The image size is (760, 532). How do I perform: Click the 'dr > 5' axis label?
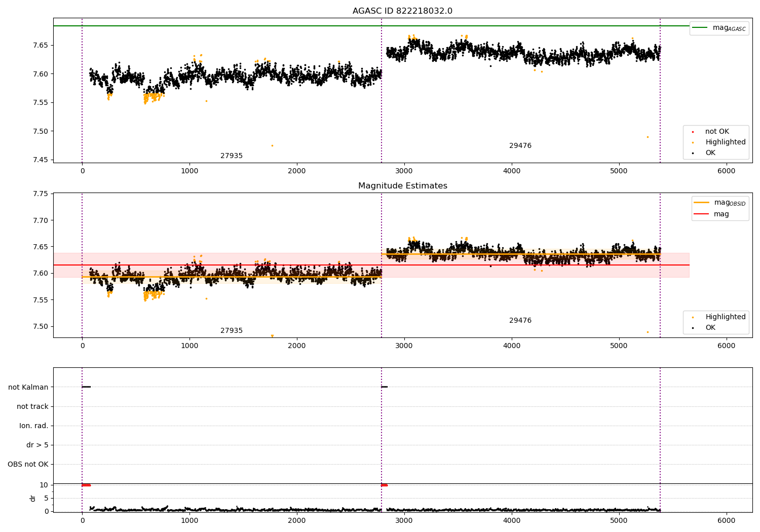[x=37, y=445]
